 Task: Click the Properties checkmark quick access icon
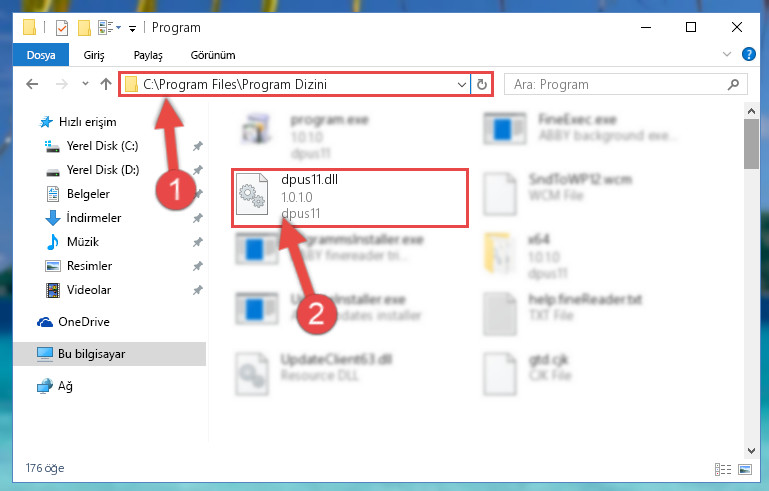point(62,28)
